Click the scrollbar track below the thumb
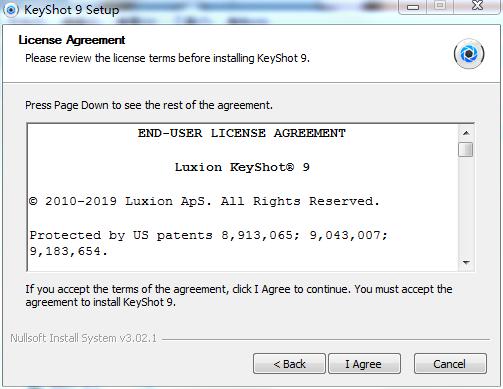This screenshot has height=389, width=503. 466,205
